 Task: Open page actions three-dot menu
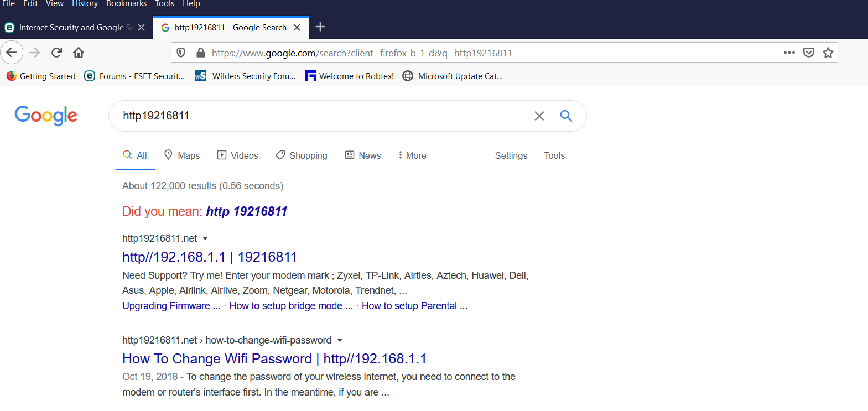click(789, 53)
